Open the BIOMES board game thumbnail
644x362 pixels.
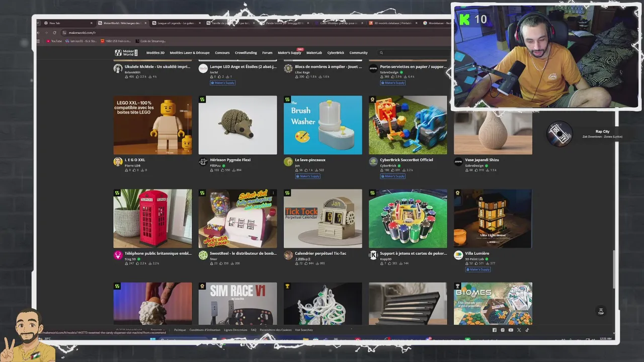point(493,304)
